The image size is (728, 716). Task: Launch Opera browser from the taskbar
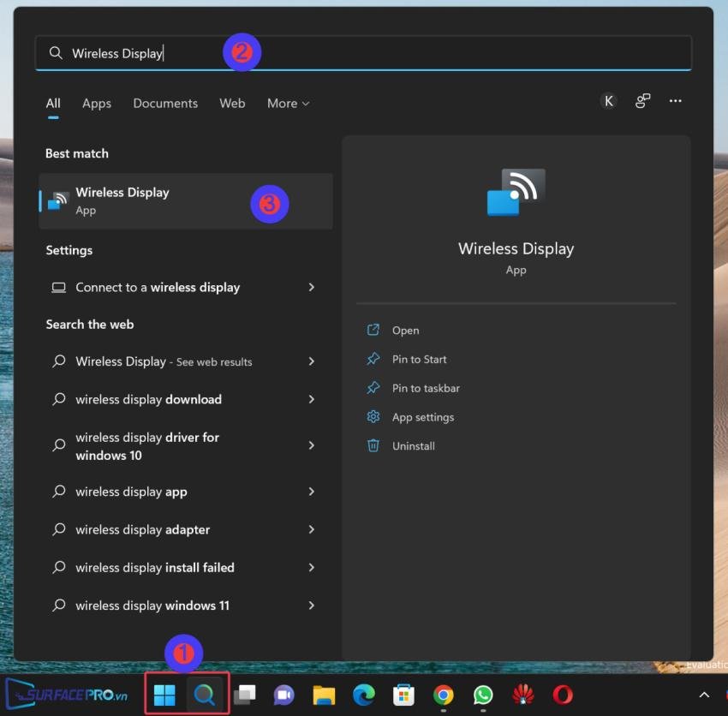coord(563,695)
